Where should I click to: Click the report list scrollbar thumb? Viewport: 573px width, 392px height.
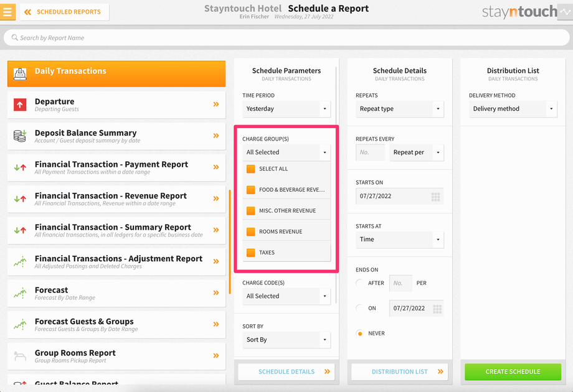coord(230,241)
